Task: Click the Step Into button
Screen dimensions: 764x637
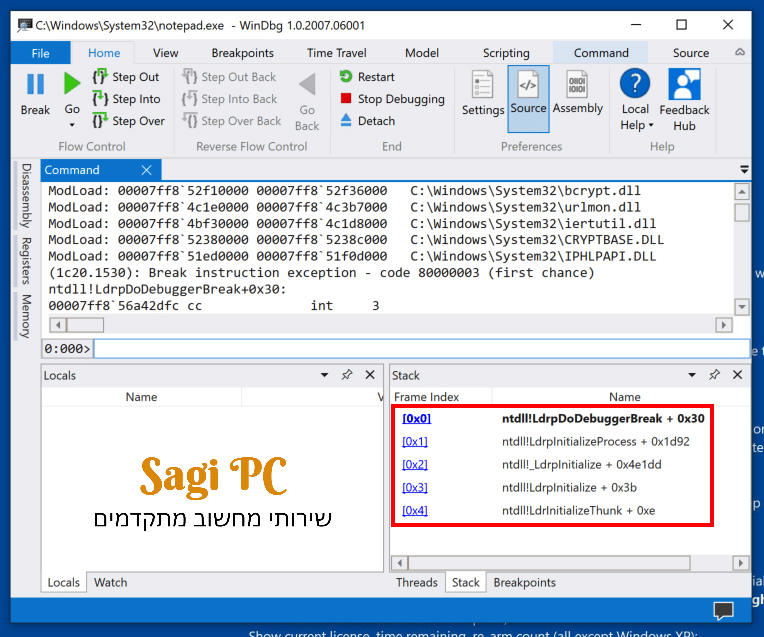Action: point(127,99)
